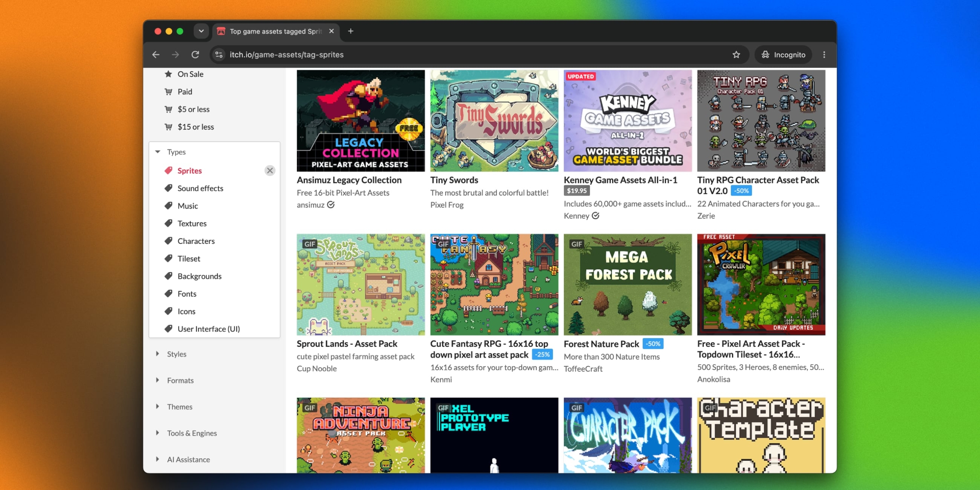This screenshot has height=490, width=980.
Task: Go back to the previous page
Action: coord(156,55)
